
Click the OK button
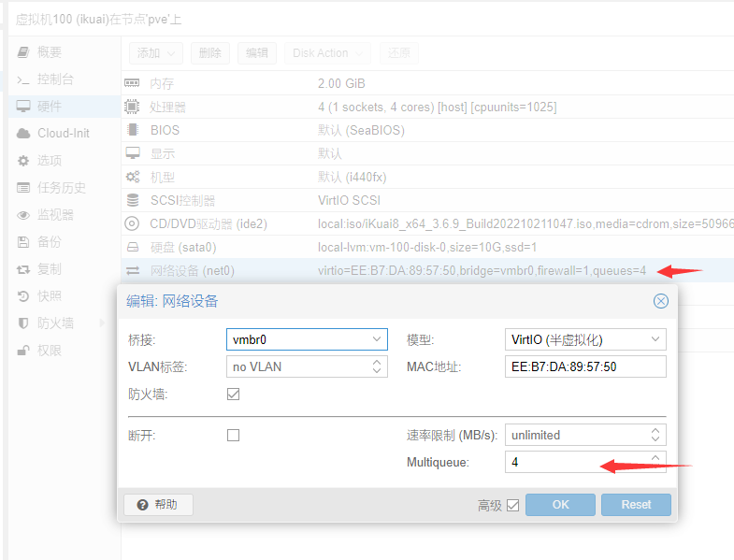[560, 505]
